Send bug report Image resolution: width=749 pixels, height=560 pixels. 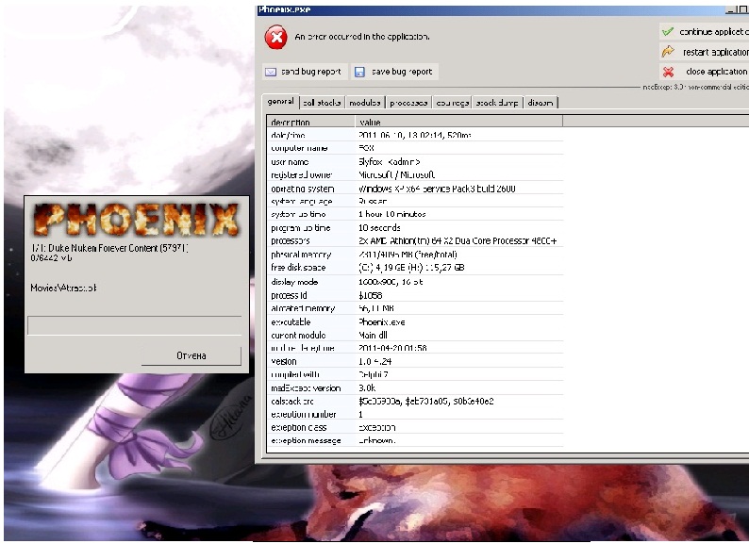pos(305,72)
